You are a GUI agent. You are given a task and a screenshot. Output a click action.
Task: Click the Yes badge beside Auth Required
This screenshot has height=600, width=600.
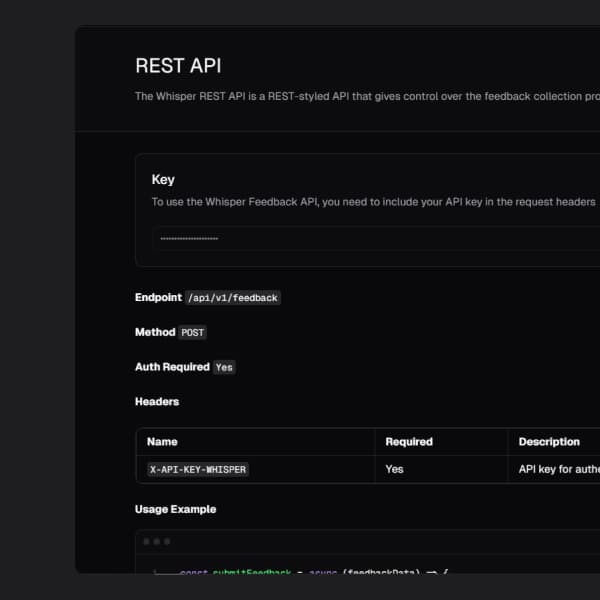[224, 367]
